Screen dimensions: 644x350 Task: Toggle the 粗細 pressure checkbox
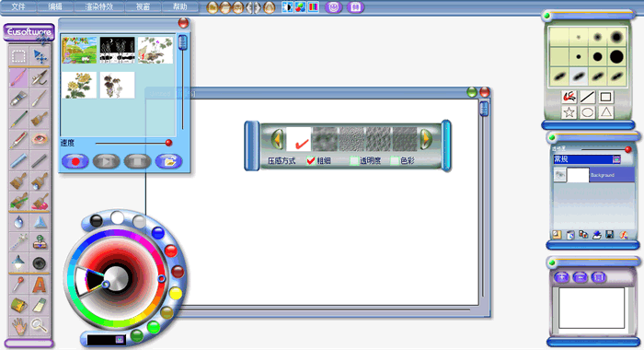coord(311,161)
